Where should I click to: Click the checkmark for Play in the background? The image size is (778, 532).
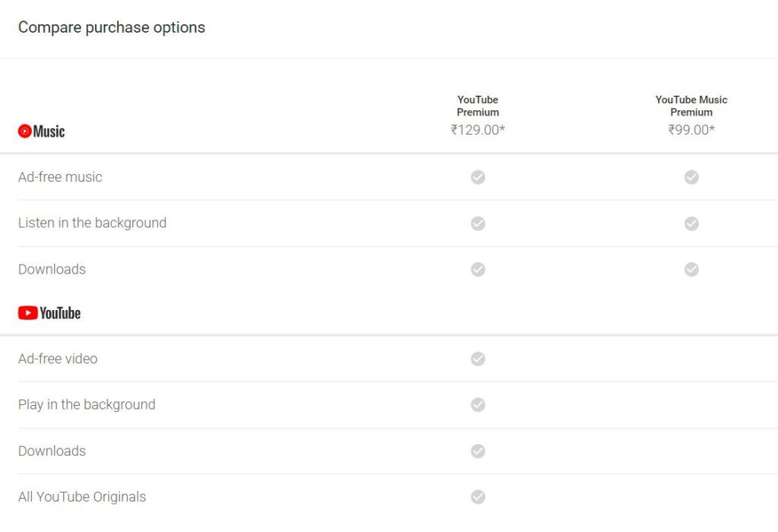coord(478,404)
